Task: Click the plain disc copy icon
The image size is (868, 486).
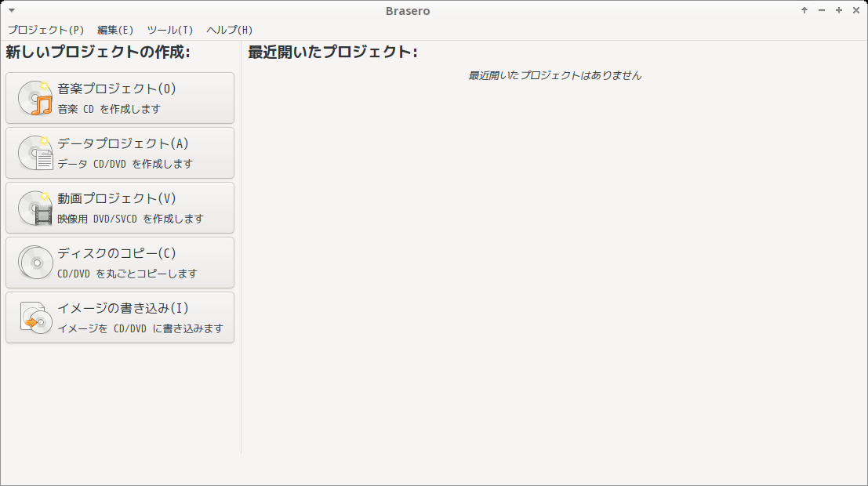Action: 35,263
